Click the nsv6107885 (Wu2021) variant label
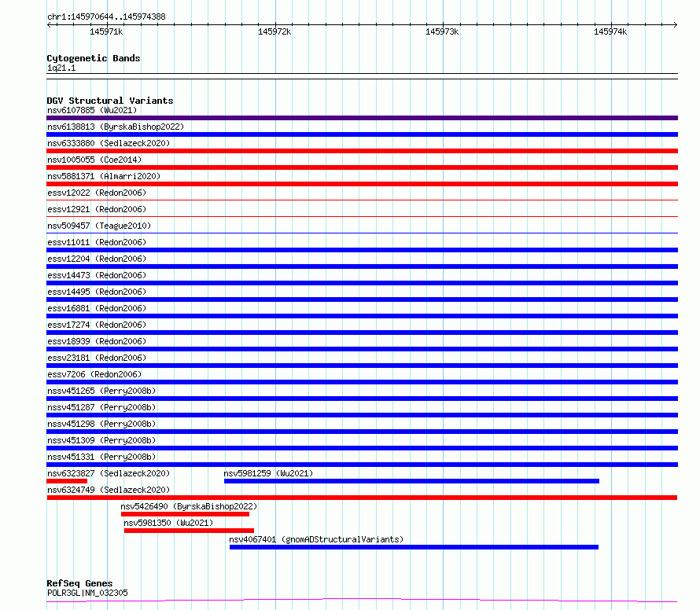The width and height of the screenshot is (700, 610). (x=92, y=110)
